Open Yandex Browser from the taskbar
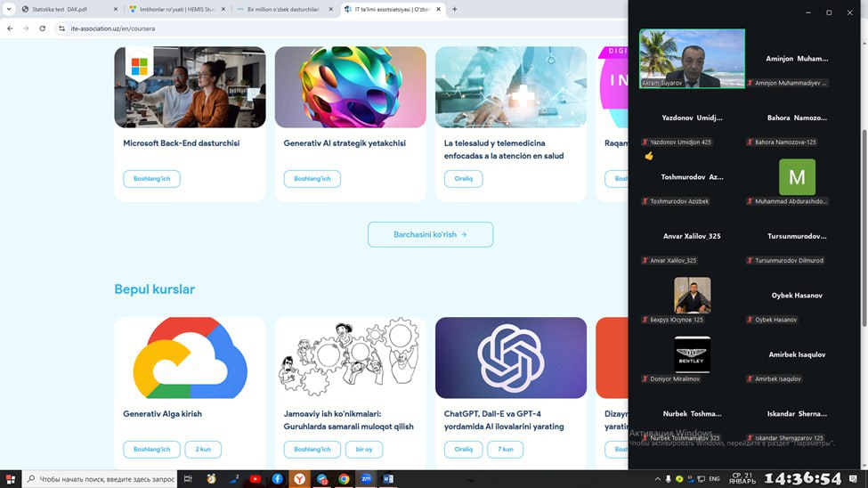 (x=300, y=479)
